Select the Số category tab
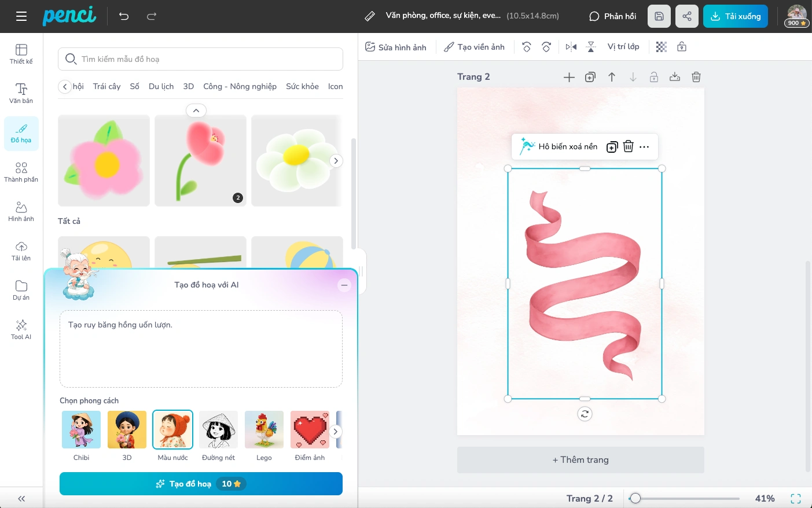This screenshot has height=508, width=812. click(x=135, y=86)
